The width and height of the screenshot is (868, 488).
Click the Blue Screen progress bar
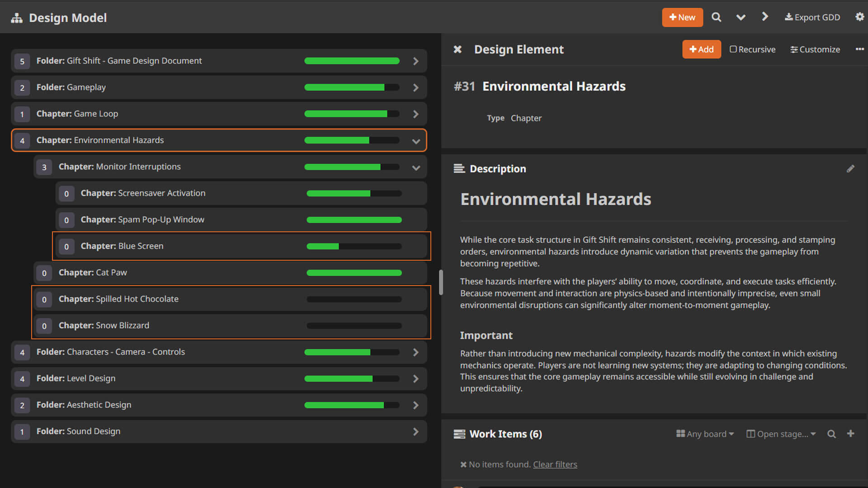click(354, 246)
